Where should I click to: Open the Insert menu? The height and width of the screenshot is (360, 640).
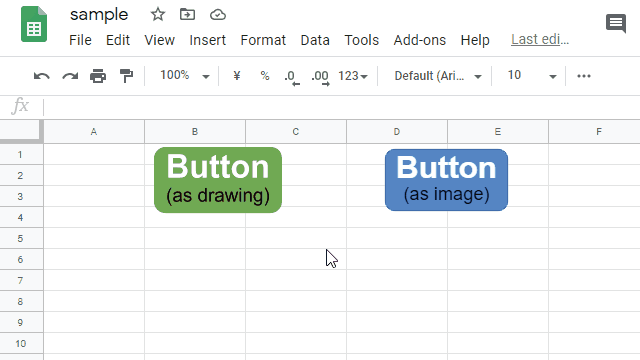point(207,40)
